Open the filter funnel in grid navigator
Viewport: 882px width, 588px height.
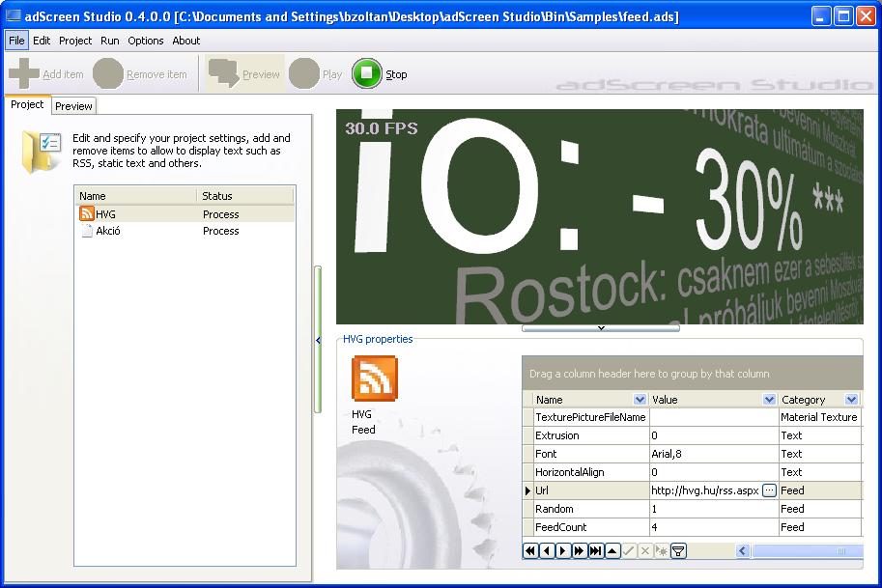click(678, 551)
